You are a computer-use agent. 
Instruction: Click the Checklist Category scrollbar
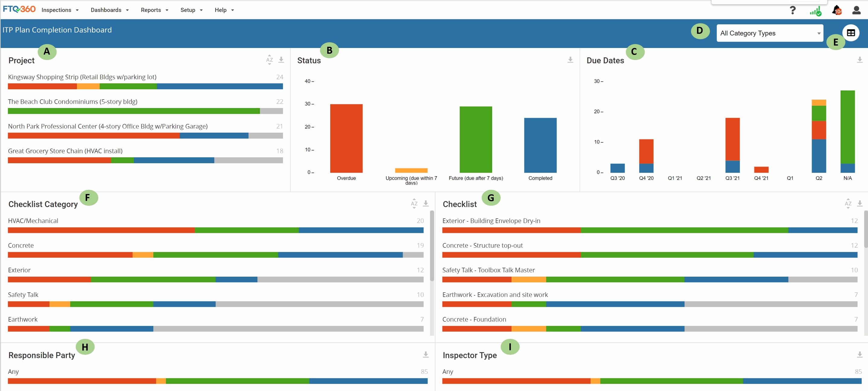(x=432, y=246)
